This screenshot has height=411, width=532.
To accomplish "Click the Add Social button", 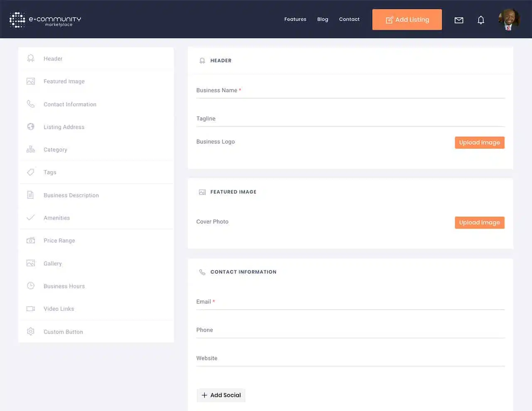I will coord(221,395).
